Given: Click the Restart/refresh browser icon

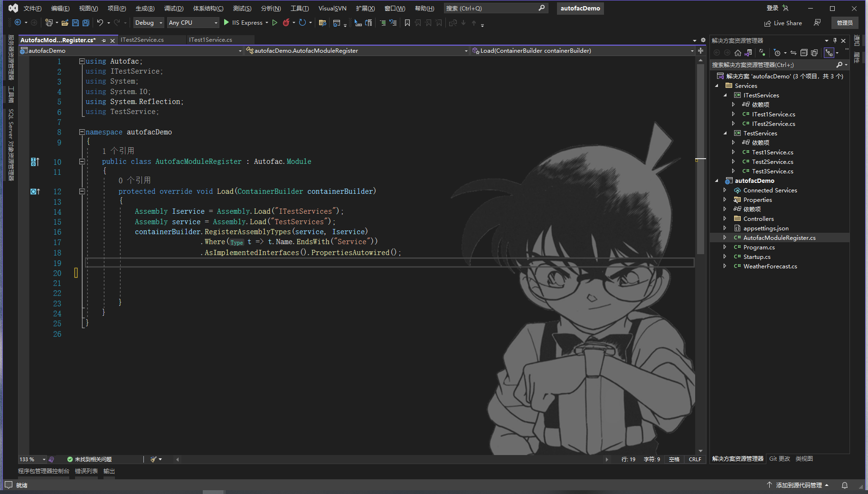Looking at the screenshot, I should coord(302,22).
